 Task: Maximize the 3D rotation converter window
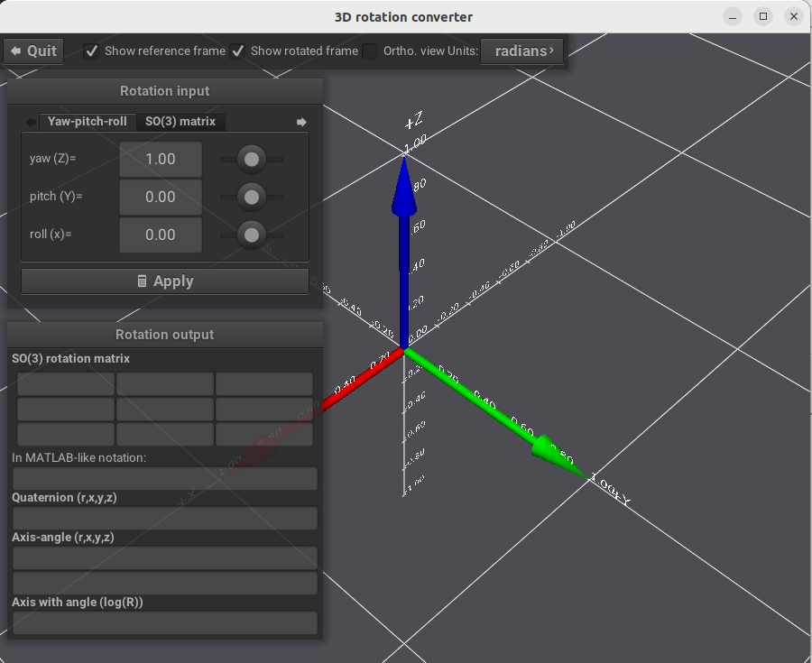(x=762, y=17)
